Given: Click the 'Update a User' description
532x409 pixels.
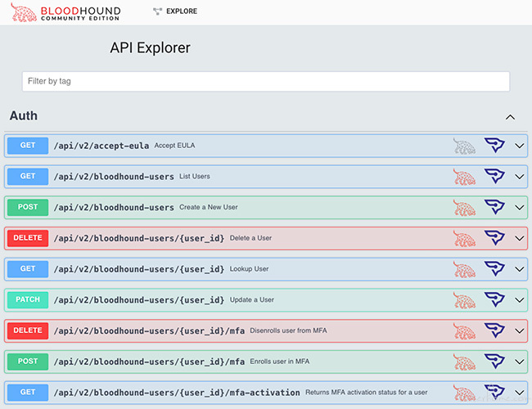Looking at the screenshot, I should [x=252, y=300].
